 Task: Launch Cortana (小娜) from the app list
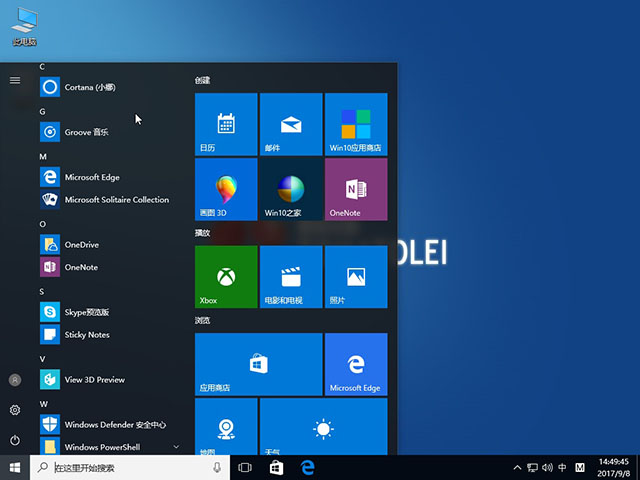[109, 87]
